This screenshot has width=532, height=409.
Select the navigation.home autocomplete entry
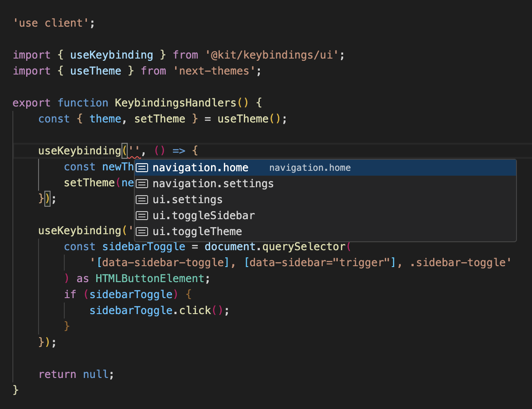point(200,167)
